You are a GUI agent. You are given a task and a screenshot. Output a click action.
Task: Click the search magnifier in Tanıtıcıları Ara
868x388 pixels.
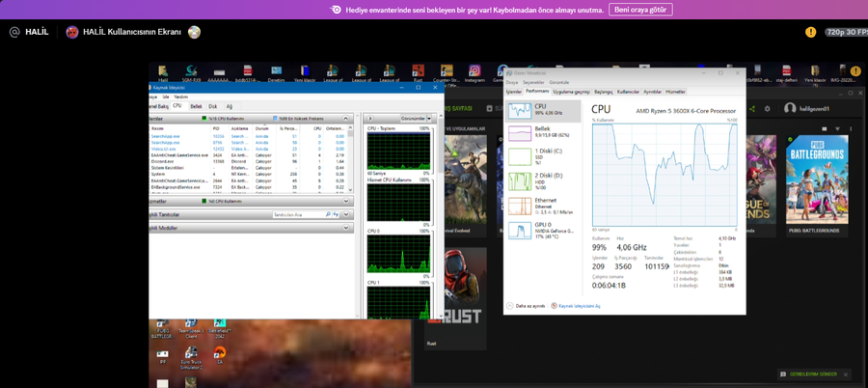[x=328, y=214]
